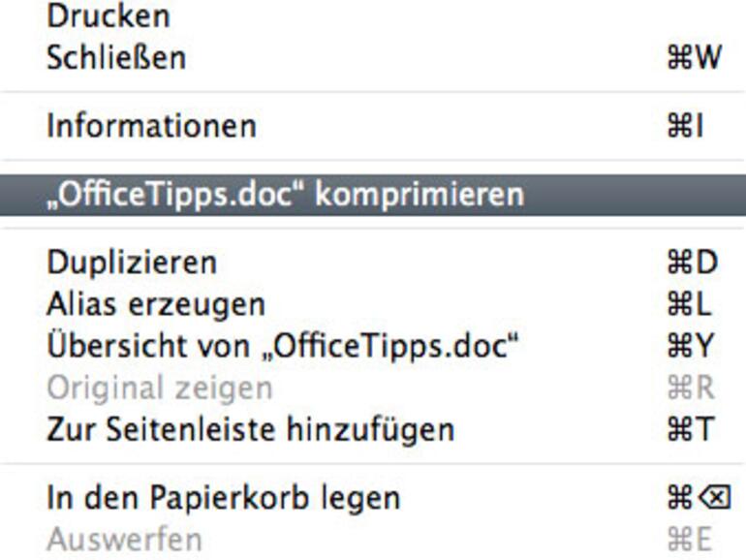Select the Schließen menu entry
Viewport: 746px width, 560px height.
pyautogui.click(x=116, y=57)
